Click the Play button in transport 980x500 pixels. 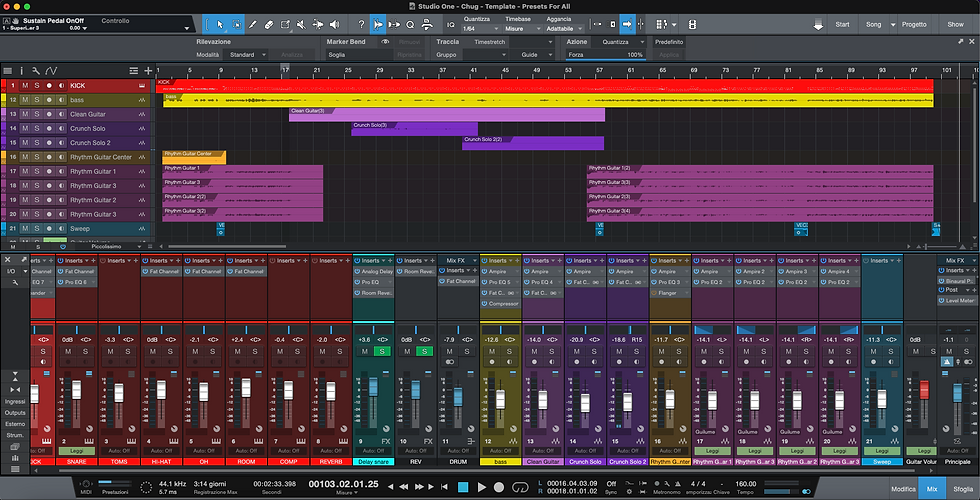click(x=482, y=487)
